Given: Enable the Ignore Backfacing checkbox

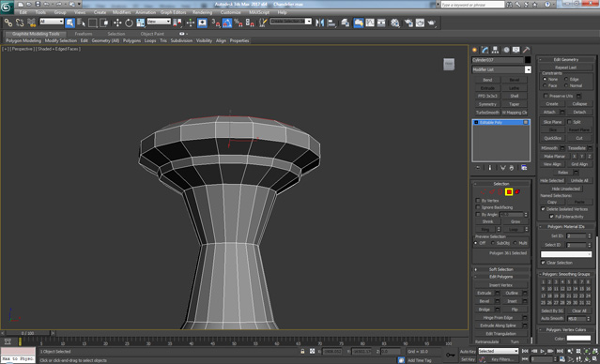Looking at the screenshot, I should tap(478, 207).
